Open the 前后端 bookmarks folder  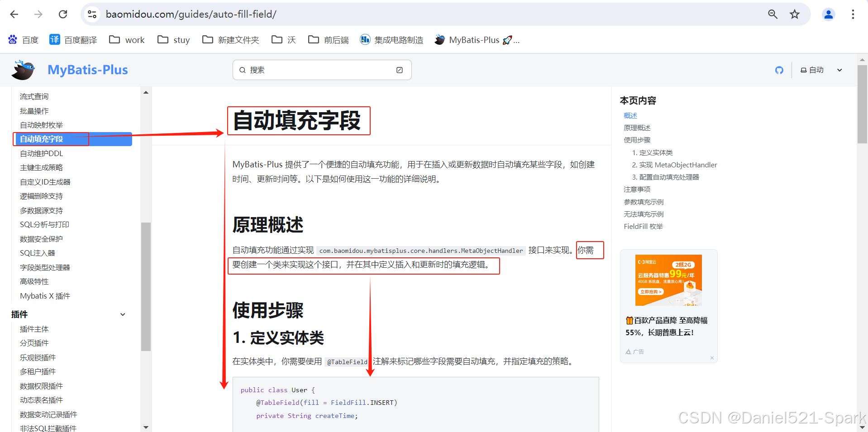pos(329,40)
